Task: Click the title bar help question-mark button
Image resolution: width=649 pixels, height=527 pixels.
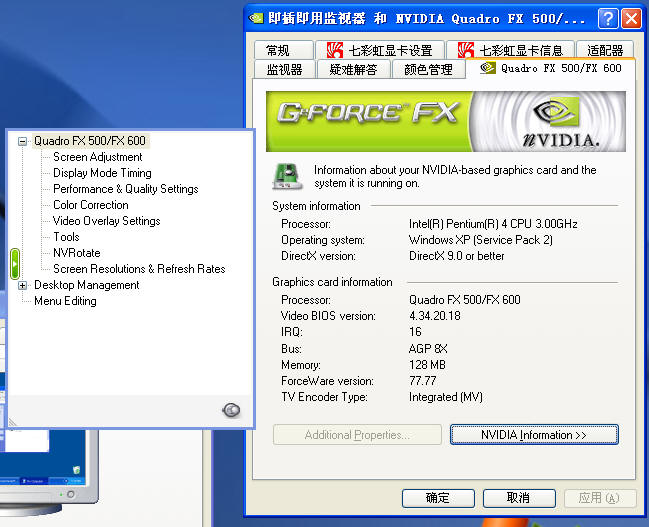Action: (608, 19)
